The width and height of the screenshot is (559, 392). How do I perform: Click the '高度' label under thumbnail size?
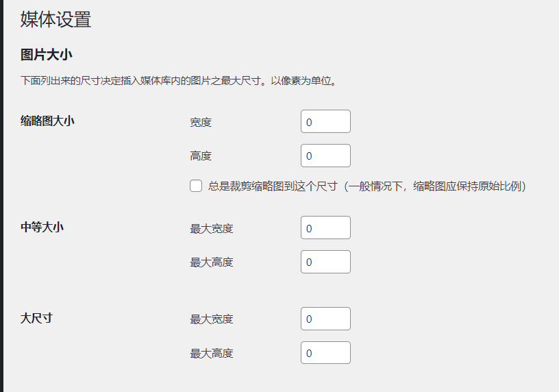pos(201,156)
